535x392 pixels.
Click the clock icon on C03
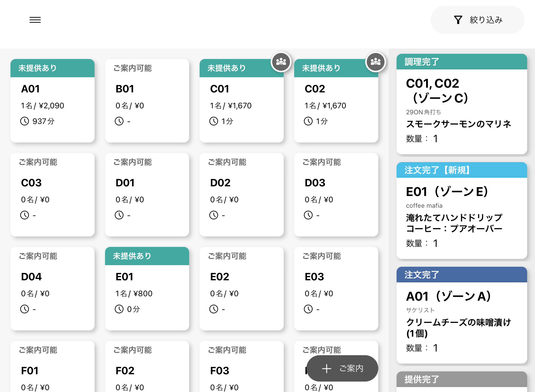(x=25, y=215)
